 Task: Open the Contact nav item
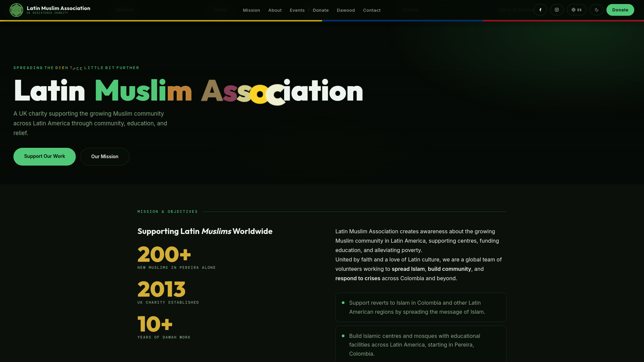pyautogui.click(x=372, y=10)
